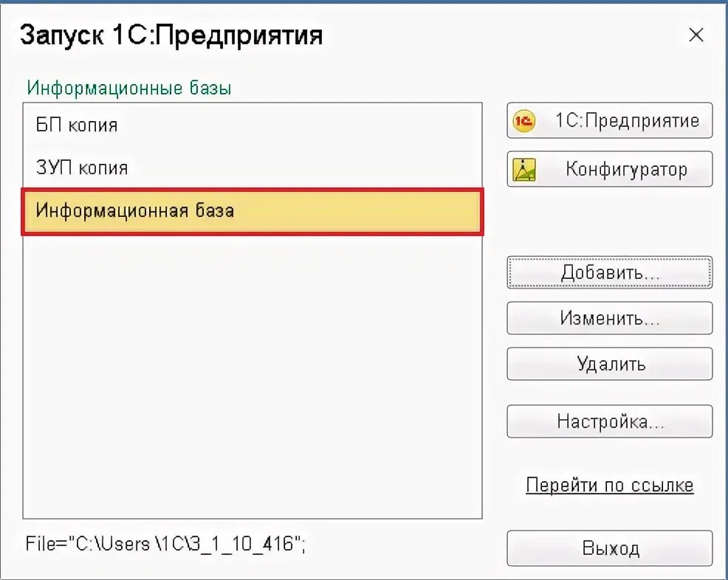Open Изменить... to edit the base
728x580 pixels.
610,318
